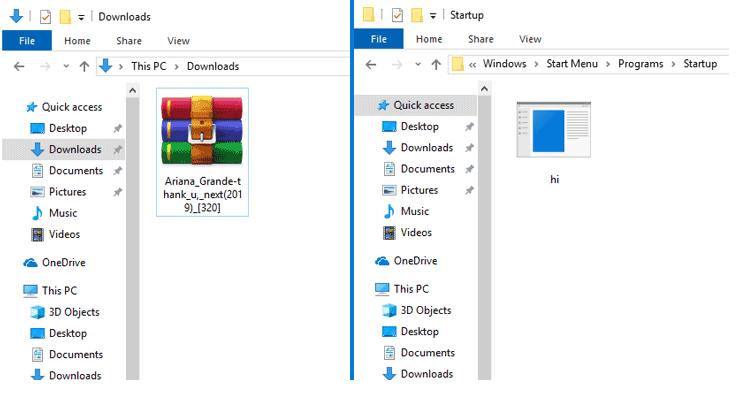
Task: Click Properties quick access icon in Startup title bar
Action: (x=397, y=16)
